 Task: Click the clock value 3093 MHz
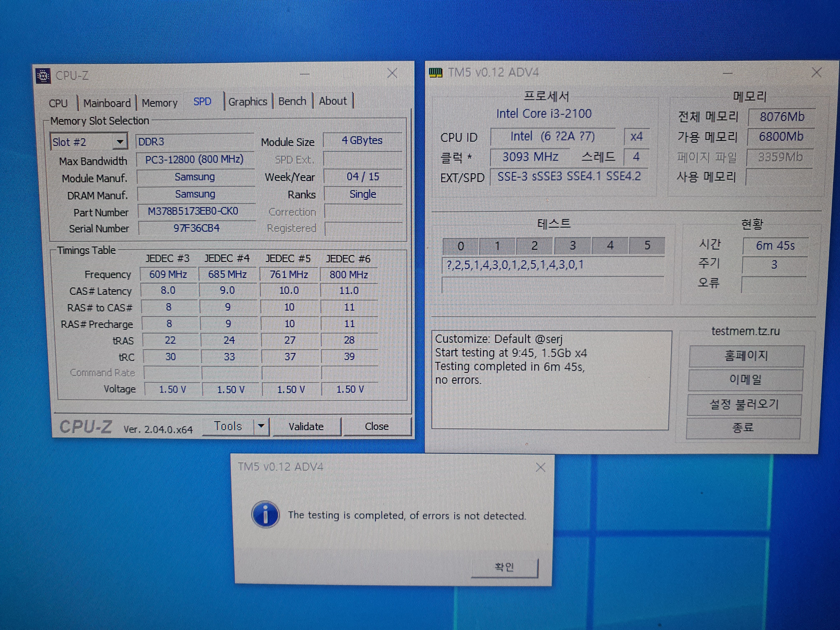click(x=530, y=157)
